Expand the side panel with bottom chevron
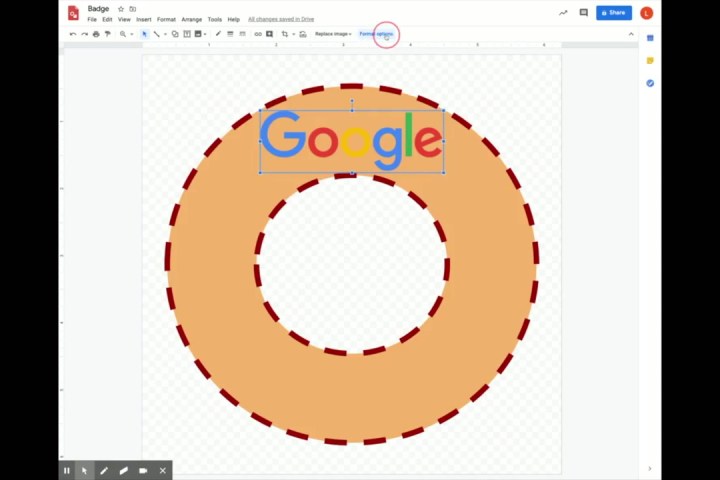This screenshot has height=480, width=720. (650, 469)
